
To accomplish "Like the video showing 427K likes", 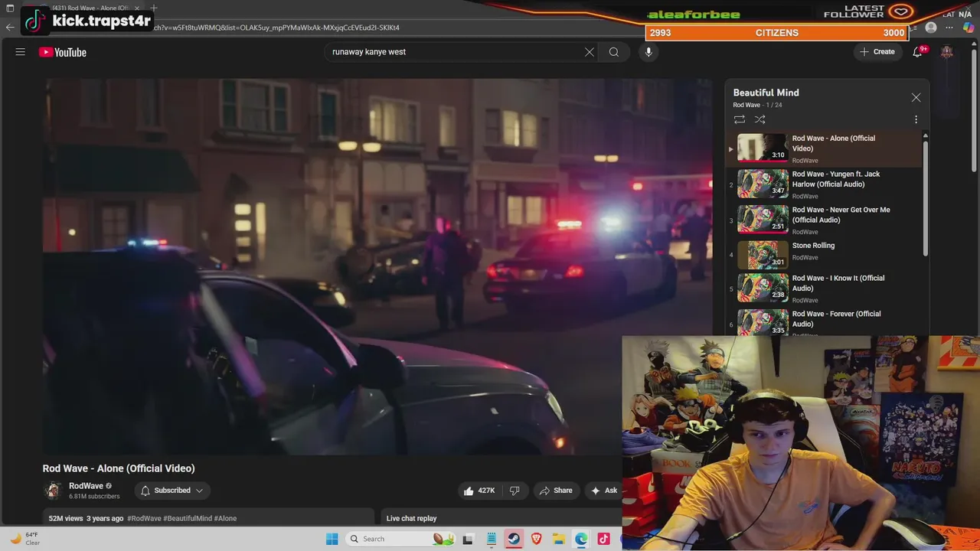I will coord(479,491).
